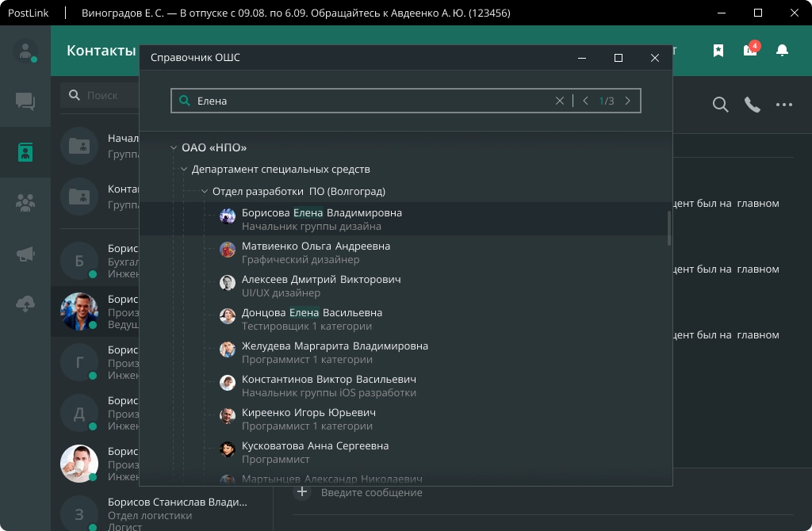The width and height of the screenshot is (812, 531).
Task: Click the Отдел разработки ПО (Волгоград) label
Action: (299, 192)
